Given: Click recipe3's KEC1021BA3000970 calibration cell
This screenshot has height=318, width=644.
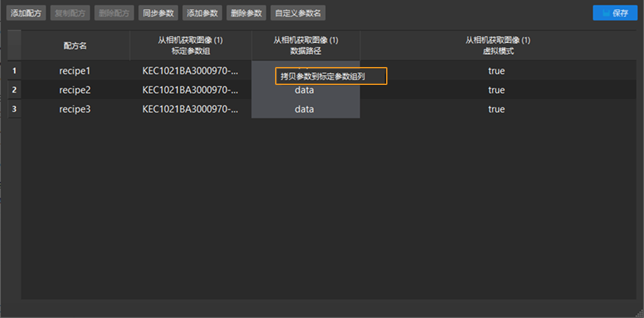Looking at the screenshot, I should tap(191, 109).
